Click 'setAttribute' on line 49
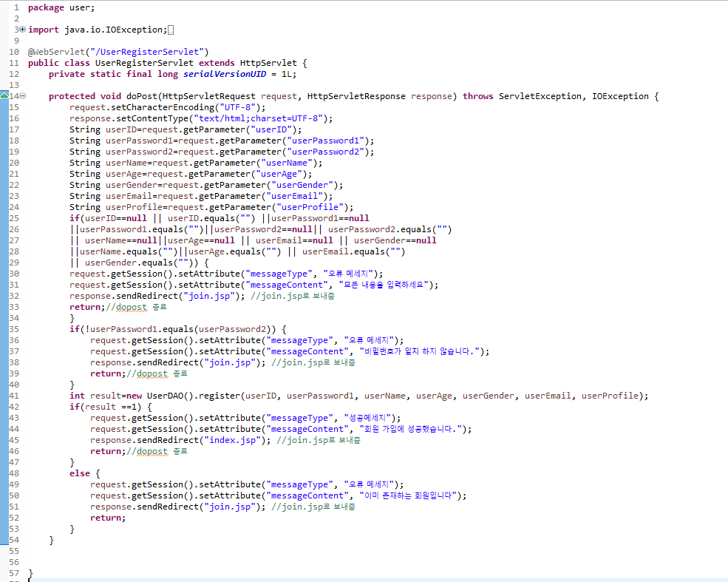The width and height of the screenshot is (728, 582). pos(230,485)
